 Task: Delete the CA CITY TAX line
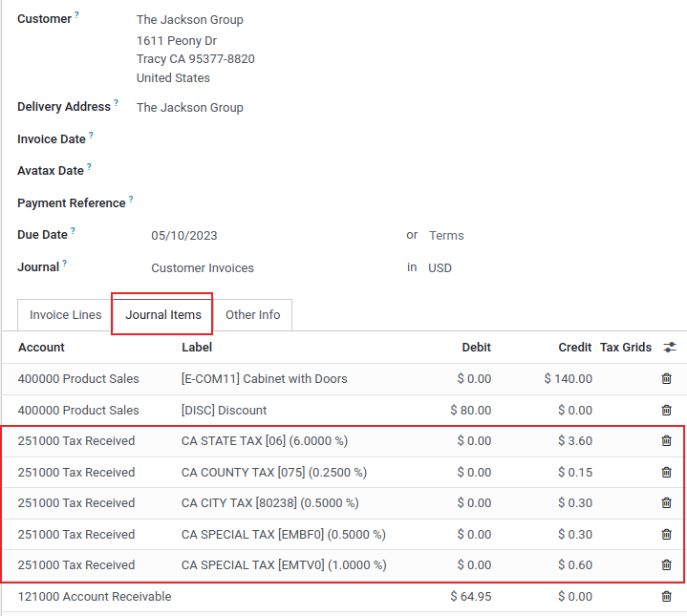click(x=666, y=503)
